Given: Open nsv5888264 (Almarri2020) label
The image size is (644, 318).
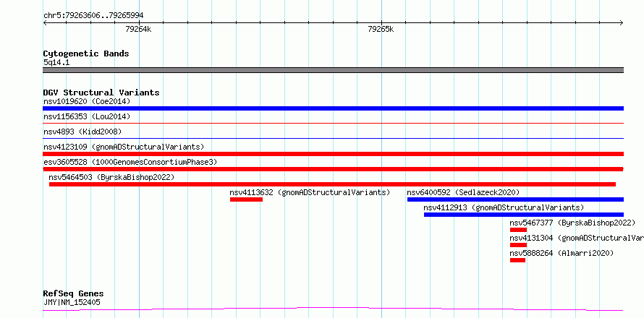Looking at the screenshot, I should pyautogui.click(x=562, y=253).
